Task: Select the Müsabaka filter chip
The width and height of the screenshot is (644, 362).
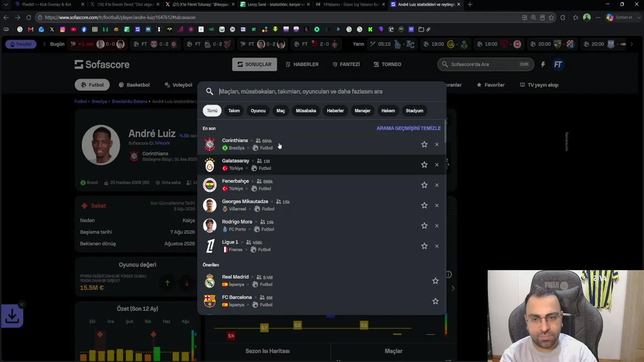Action: coord(306,111)
